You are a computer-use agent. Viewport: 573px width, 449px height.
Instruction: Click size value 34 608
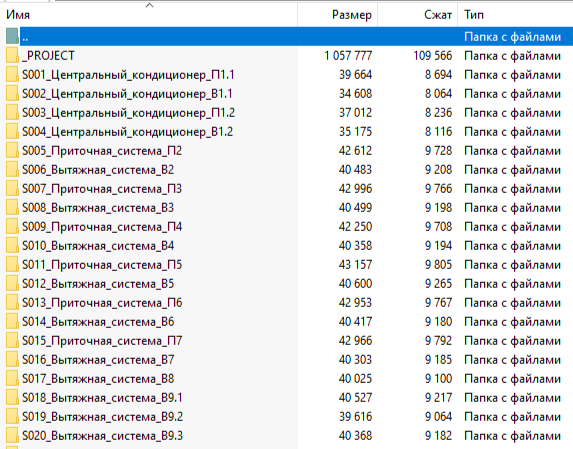tap(355, 94)
